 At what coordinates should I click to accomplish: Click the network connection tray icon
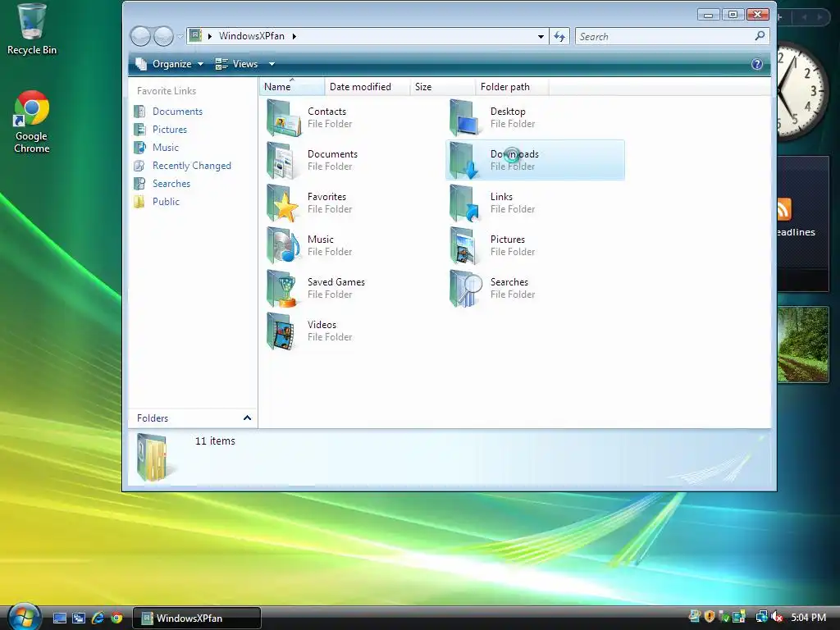(x=760, y=617)
